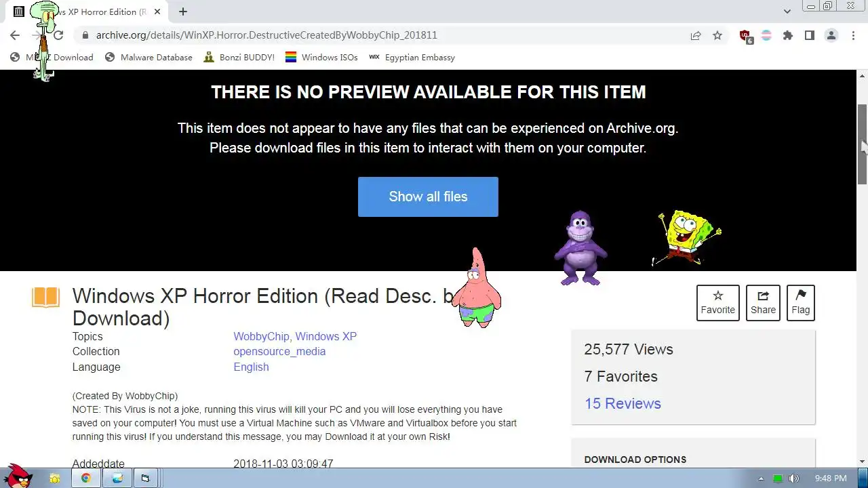The image size is (868, 488).
Task: Click the 'Topics' label
Action: pos(87,336)
